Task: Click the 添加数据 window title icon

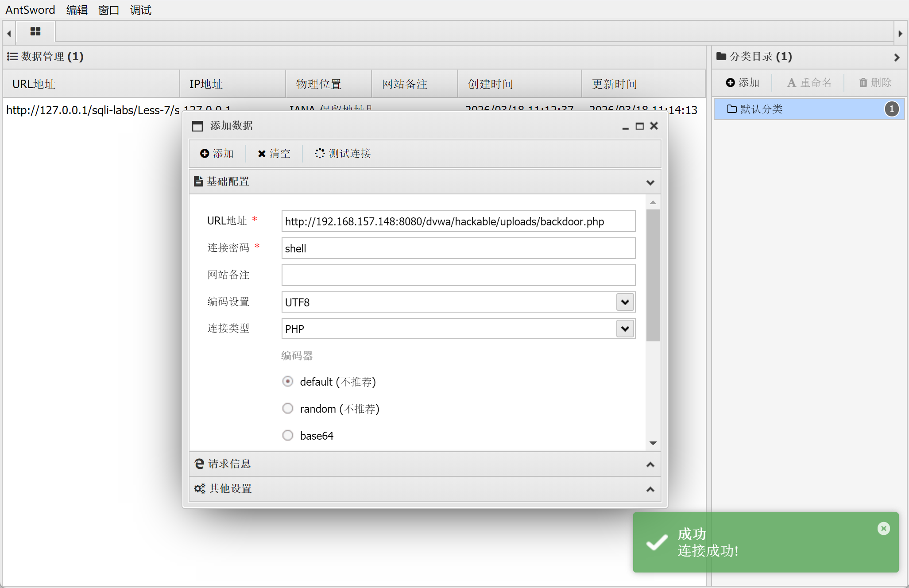Action: (x=197, y=126)
